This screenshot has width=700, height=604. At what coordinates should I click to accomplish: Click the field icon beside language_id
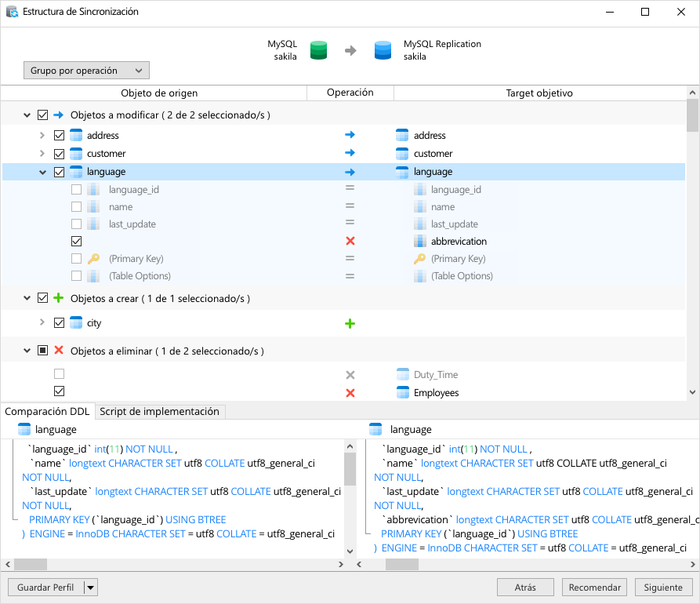click(93, 189)
